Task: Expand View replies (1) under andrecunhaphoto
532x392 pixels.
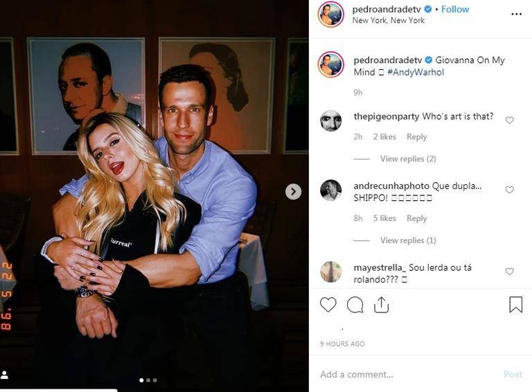Action: pos(407,240)
